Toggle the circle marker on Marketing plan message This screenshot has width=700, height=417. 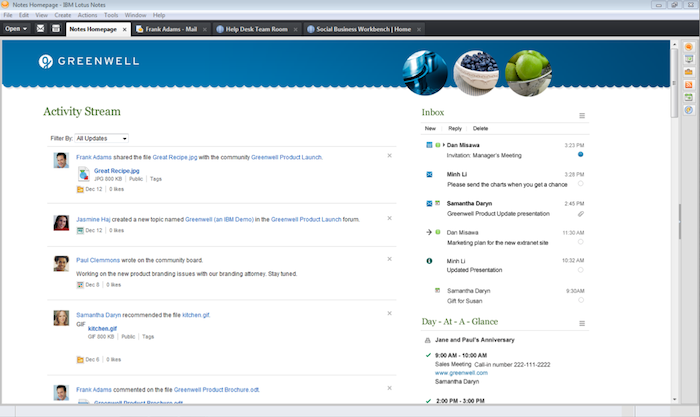tap(580, 242)
